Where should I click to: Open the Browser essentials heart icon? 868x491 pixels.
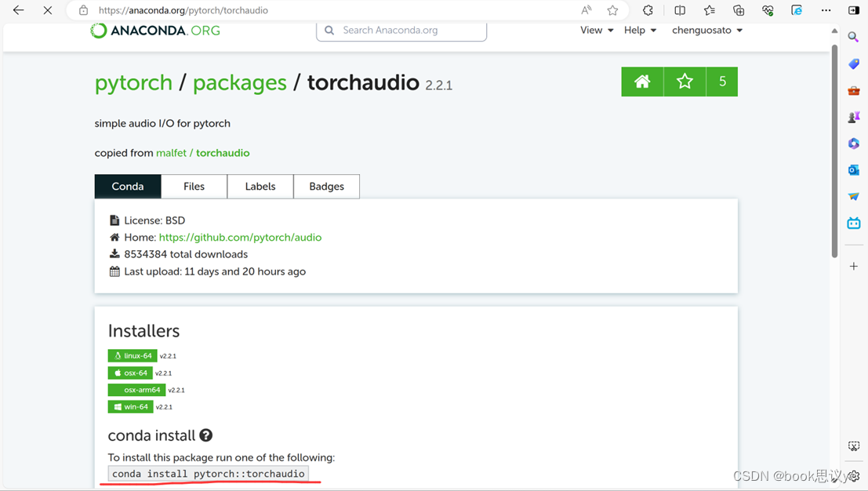tap(768, 10)
